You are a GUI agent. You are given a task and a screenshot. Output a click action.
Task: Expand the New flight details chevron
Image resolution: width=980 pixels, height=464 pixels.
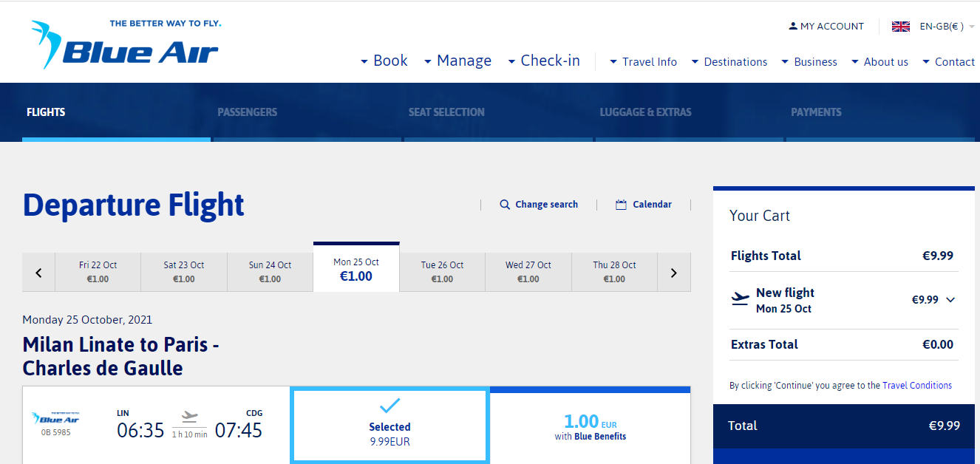point(950,300)
